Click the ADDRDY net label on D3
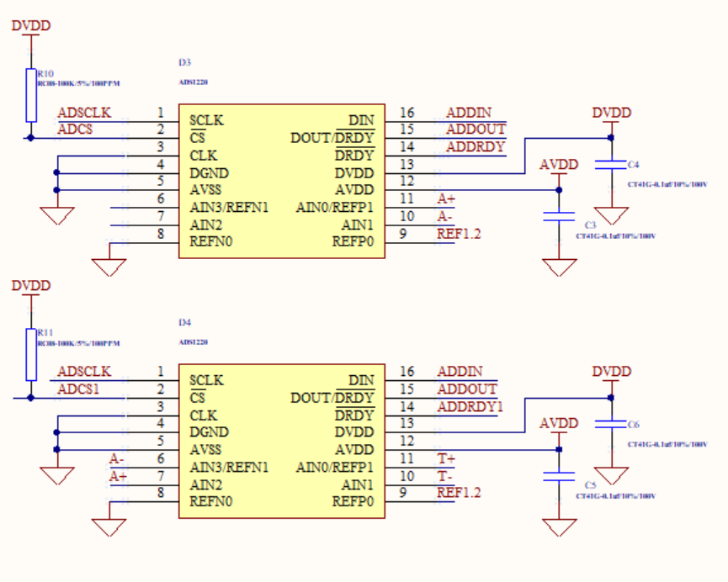Screen dimensions: 728x582 point(476,146)
